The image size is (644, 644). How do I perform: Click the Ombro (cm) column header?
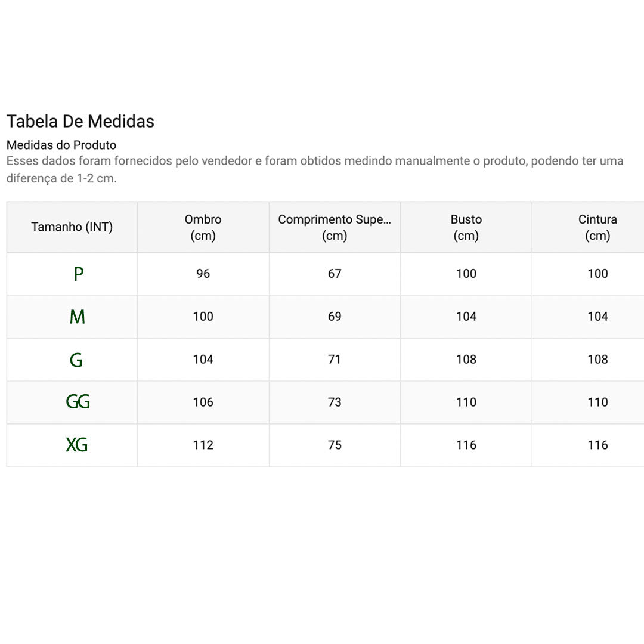(203, 227)
